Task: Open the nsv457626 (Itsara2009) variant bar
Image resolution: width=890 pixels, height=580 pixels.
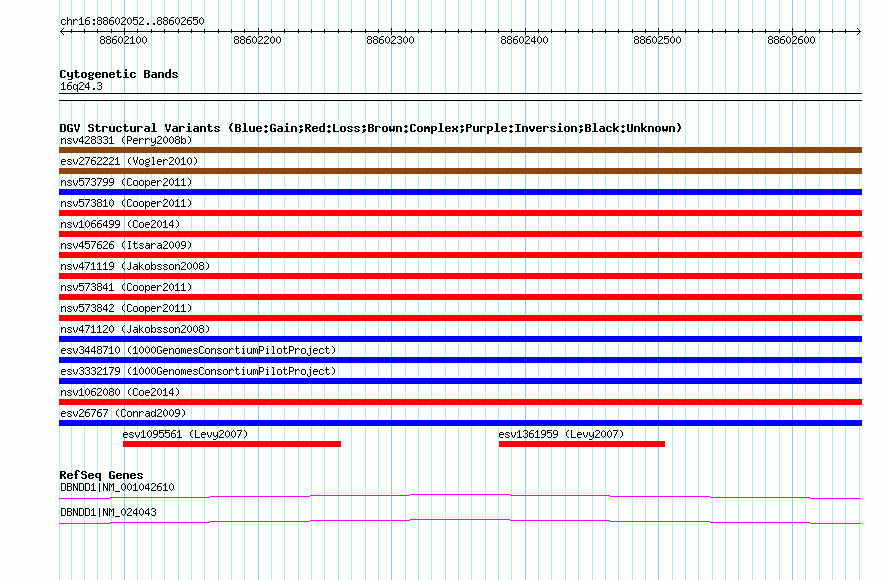Action: click(460, 255)
